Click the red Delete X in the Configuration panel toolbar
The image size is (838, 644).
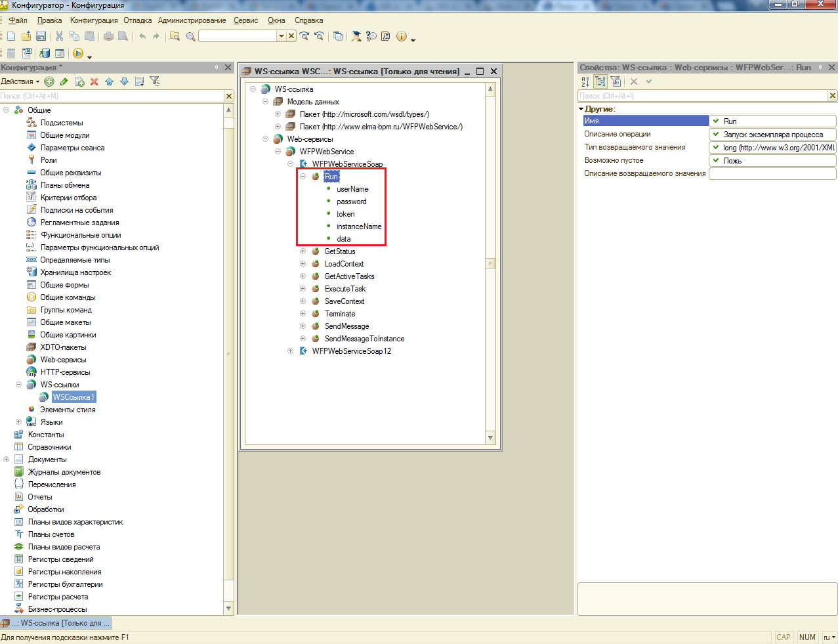94,81
